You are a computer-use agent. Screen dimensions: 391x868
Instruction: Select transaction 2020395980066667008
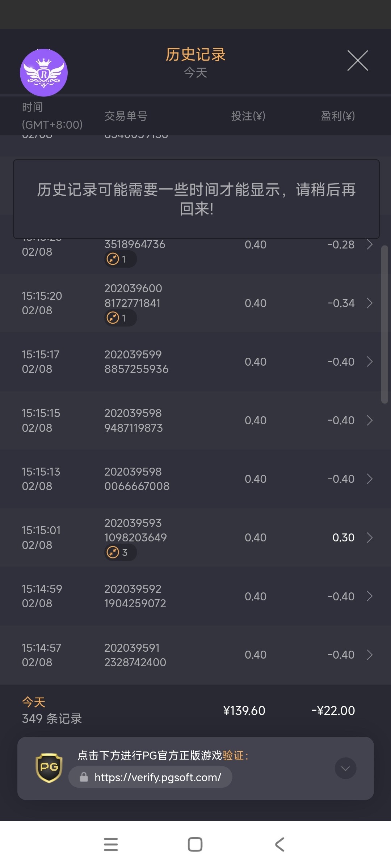click(137, 479)
